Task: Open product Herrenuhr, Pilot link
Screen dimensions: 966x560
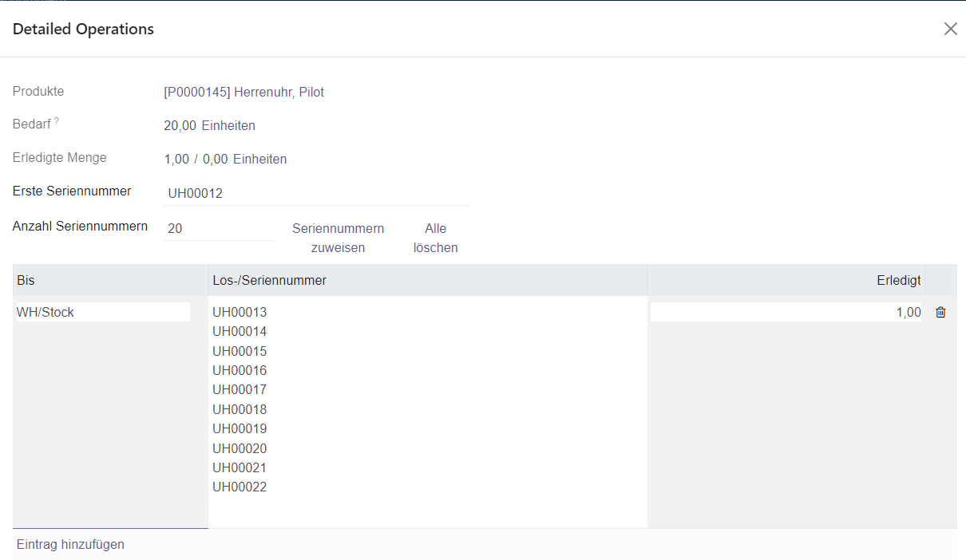Action: coord(243,93)
